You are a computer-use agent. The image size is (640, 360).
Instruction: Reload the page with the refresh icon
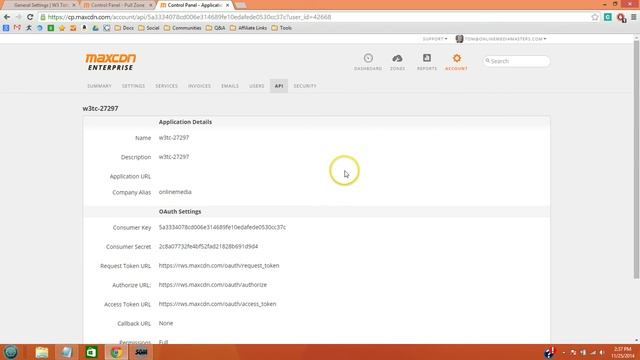click(x=30, y=17)
